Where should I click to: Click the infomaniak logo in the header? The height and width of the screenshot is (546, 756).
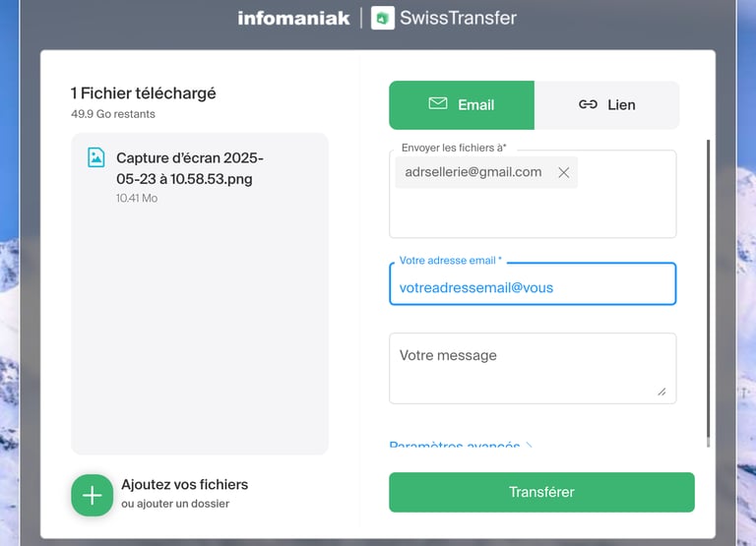click(x=293, y=18)
